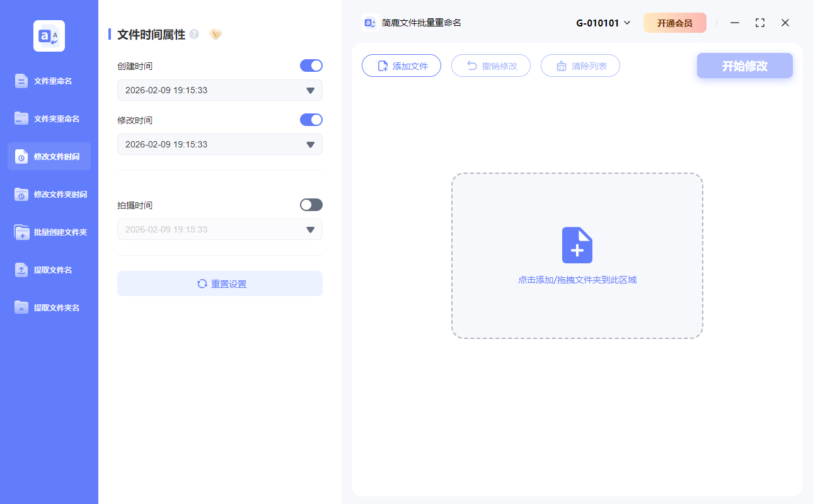This screenshot has width=813, height=504.
Task: Minimize the window
Action: 735,23
